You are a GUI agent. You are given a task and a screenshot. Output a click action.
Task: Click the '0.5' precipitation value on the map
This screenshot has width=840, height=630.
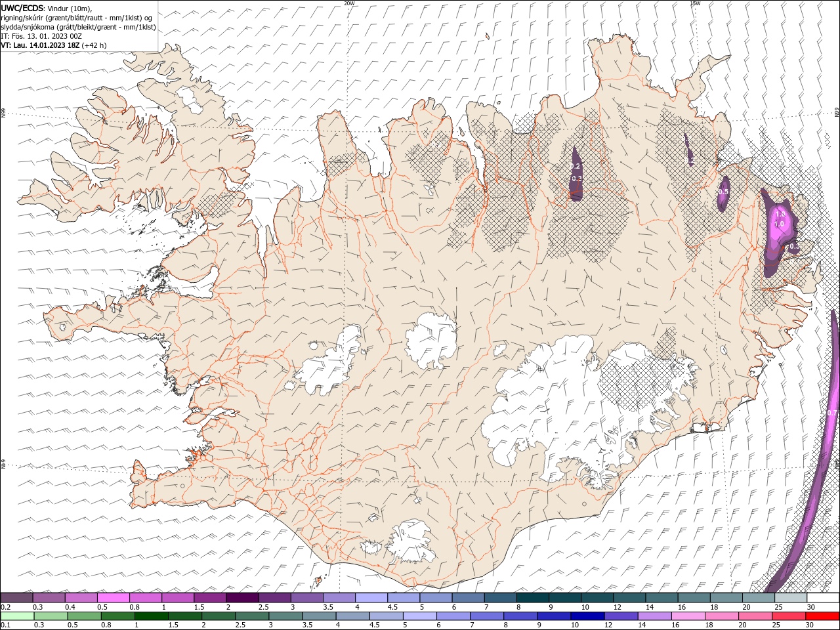(x=723, y=192)
